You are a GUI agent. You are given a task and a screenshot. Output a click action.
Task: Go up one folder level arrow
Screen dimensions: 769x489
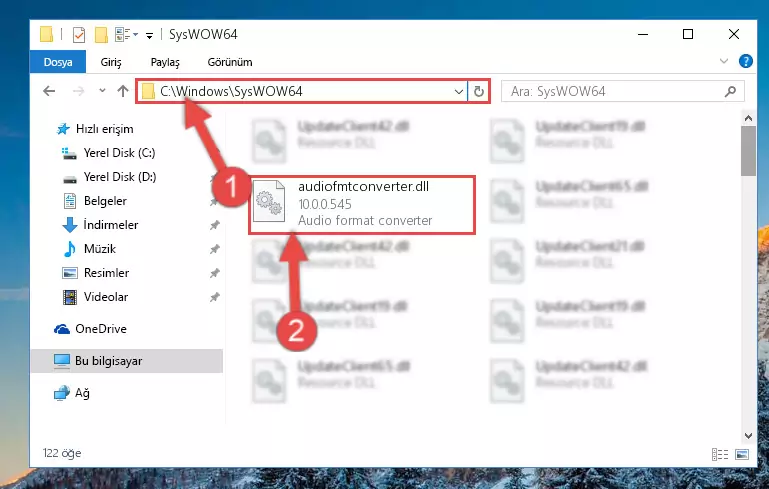pyautogui.click(x=123, y=91)
